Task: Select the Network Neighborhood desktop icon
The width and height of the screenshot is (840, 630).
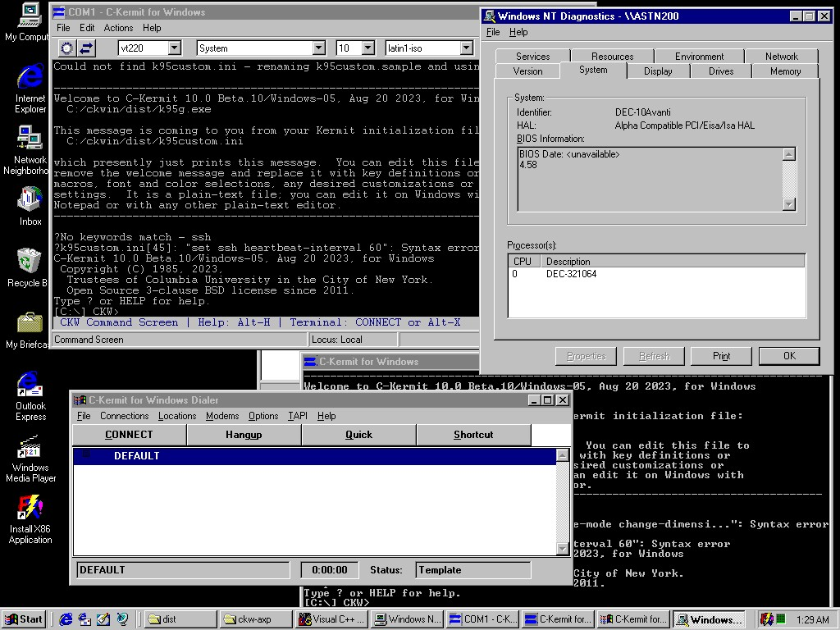Action: pyautogui.click(x=27, y=150)
